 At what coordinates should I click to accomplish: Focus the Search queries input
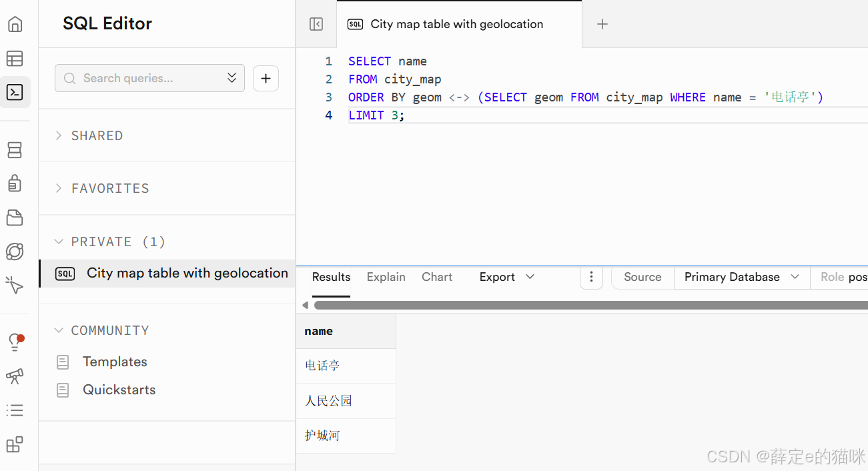tap(149, 78)
